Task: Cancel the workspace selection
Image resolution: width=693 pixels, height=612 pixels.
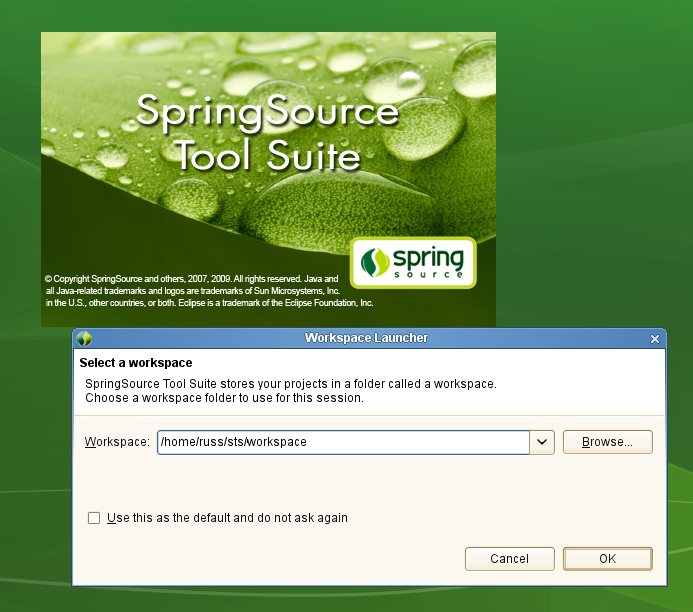Action: click(x=510, y=559)
